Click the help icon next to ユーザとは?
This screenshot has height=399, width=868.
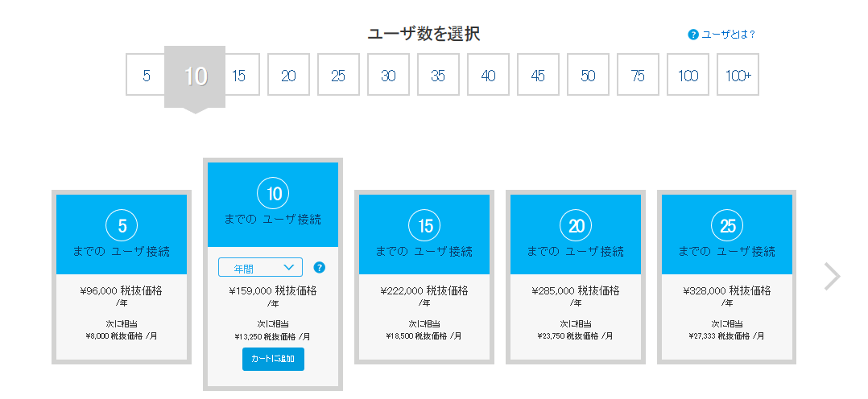[693, 35]
